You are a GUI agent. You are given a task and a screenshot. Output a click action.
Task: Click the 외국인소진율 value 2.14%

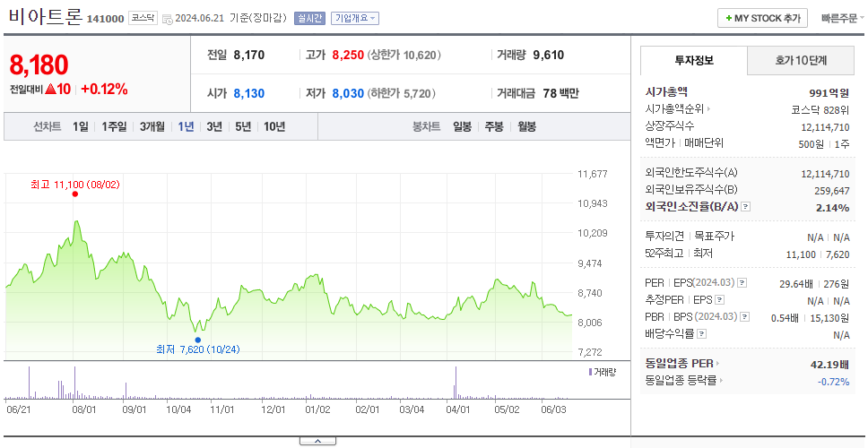(x=832, y=208)
